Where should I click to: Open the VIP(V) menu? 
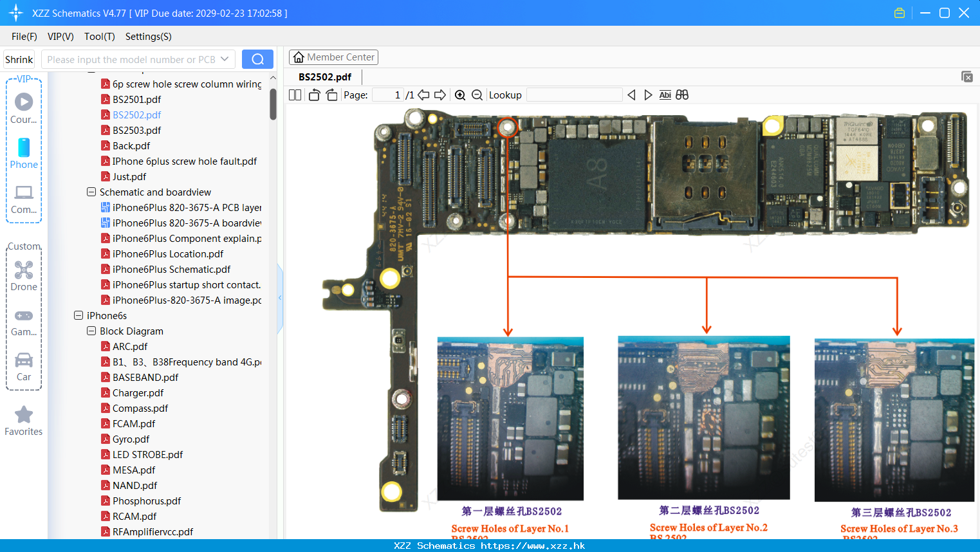tap(60, 37)
